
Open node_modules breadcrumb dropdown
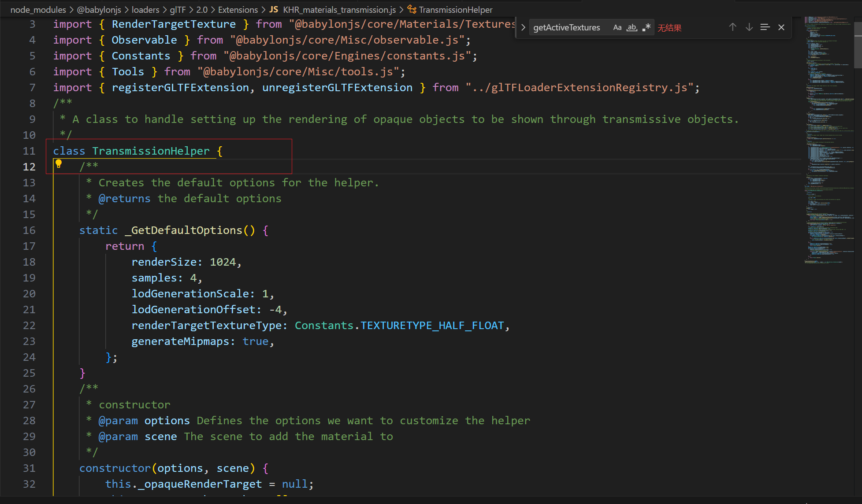pyautogui.click(x=38, y=9)
